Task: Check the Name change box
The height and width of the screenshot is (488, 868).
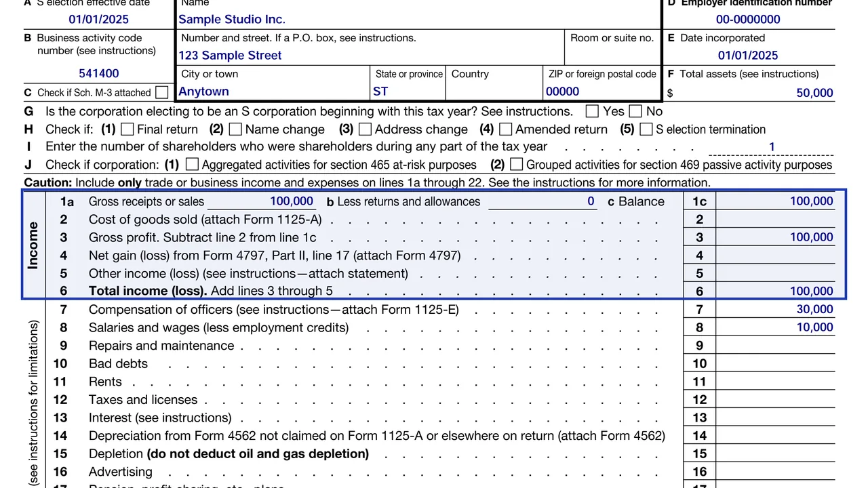Action: point(235,129)
